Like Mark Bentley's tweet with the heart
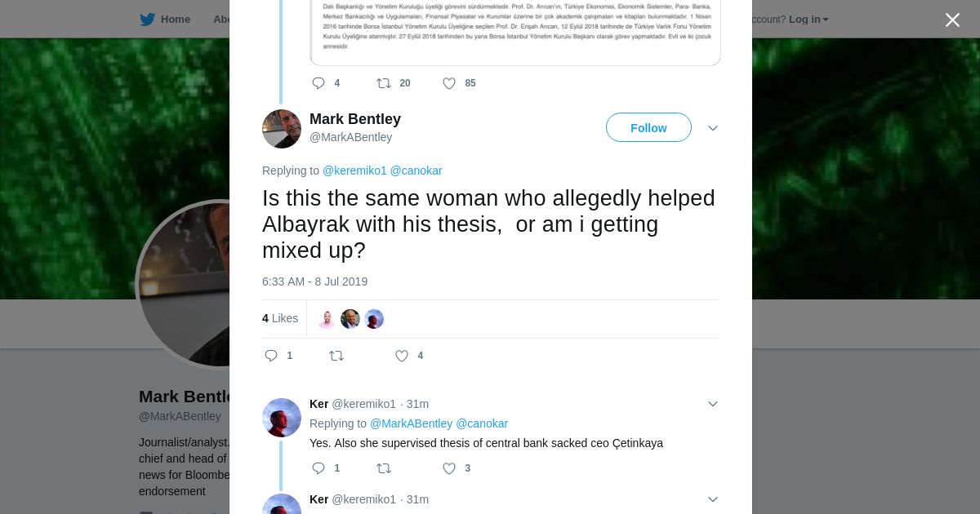 (402, 356)
